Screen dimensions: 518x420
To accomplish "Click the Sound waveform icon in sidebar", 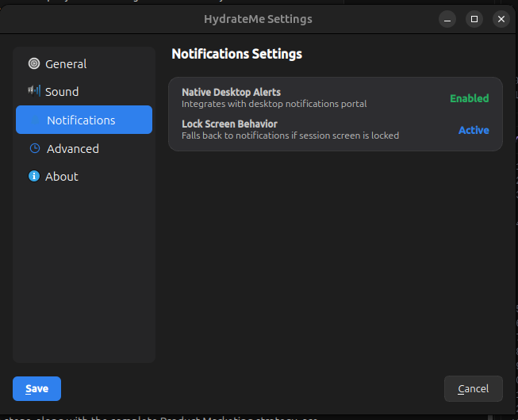I will 34,90.
